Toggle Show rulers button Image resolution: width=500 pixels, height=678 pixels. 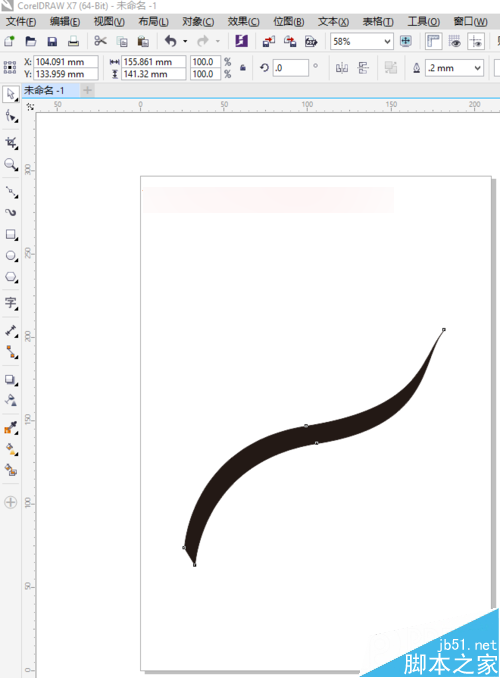[x=433, y=42]
